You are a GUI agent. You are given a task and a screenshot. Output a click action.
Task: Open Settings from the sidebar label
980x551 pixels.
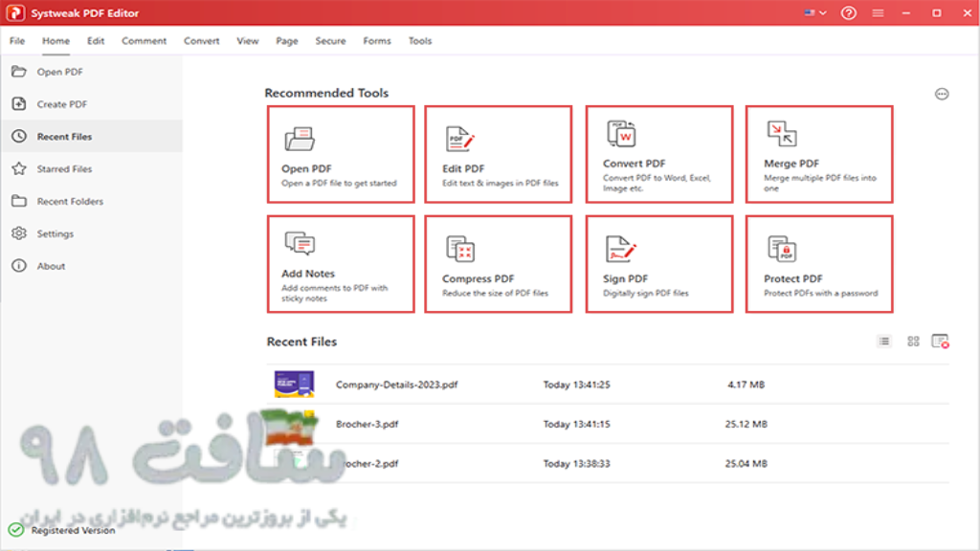tap(55, 233)
